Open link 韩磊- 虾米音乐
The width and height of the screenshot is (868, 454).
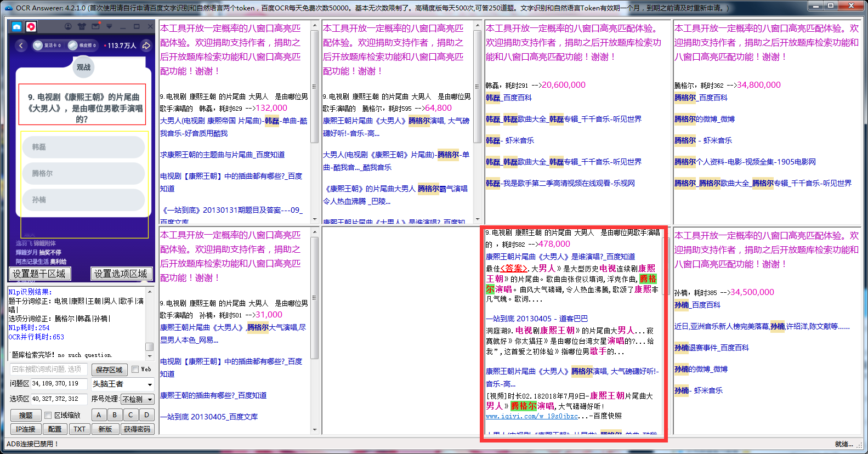click(x=510, y=140)
